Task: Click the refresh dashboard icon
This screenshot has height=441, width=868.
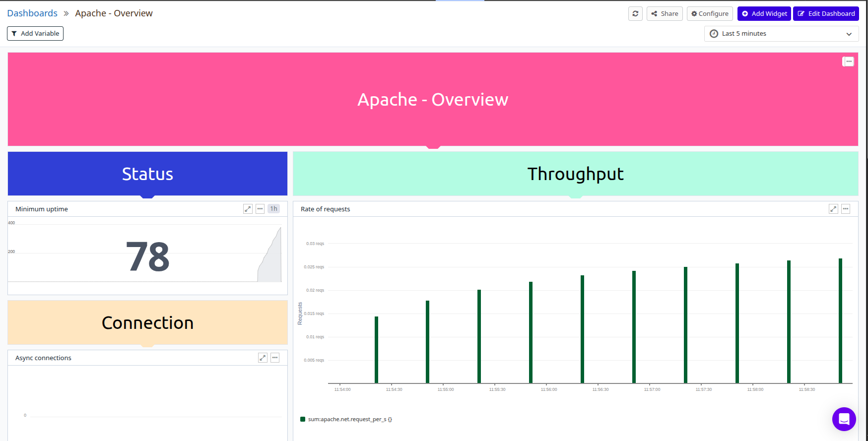Action: tap(635, 14)
